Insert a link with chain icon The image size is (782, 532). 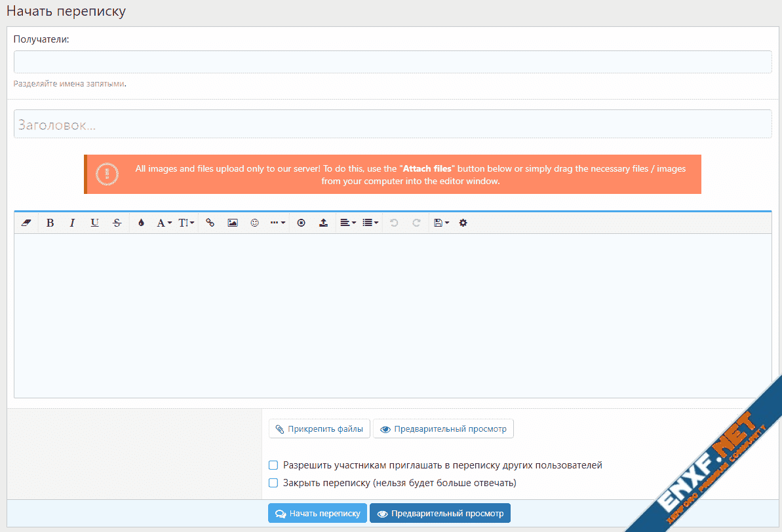pyautogui.click(x=210, y=223)
